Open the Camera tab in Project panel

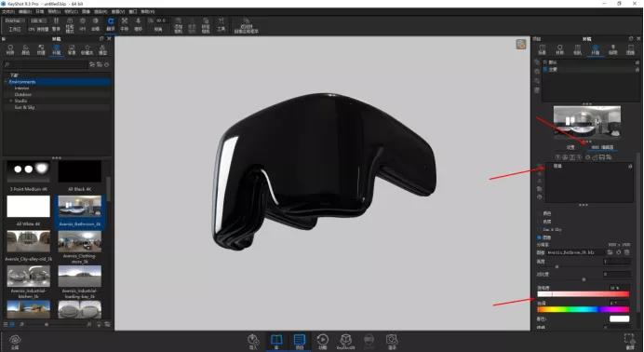click(x=578, y=50)
